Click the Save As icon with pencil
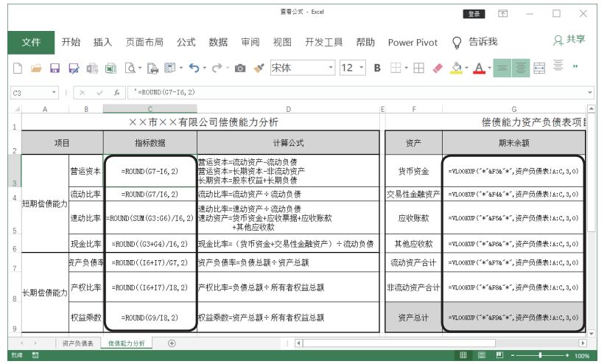Image resolution: width=607 pixels, height=364 pixels. 74,69
